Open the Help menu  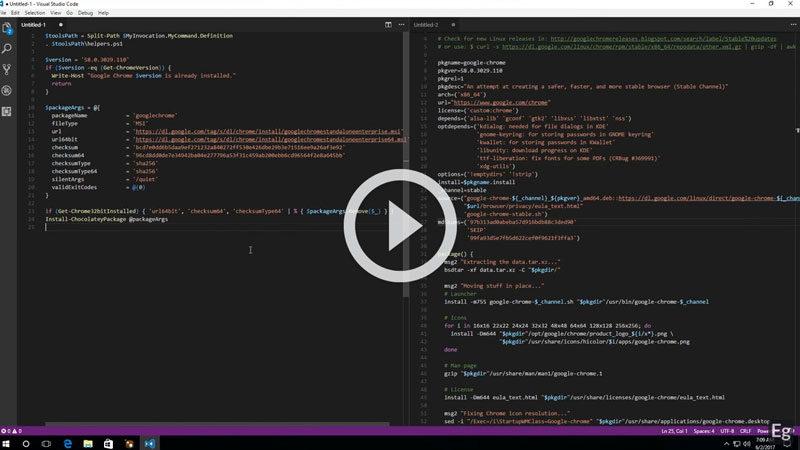[x=103, y=13]
